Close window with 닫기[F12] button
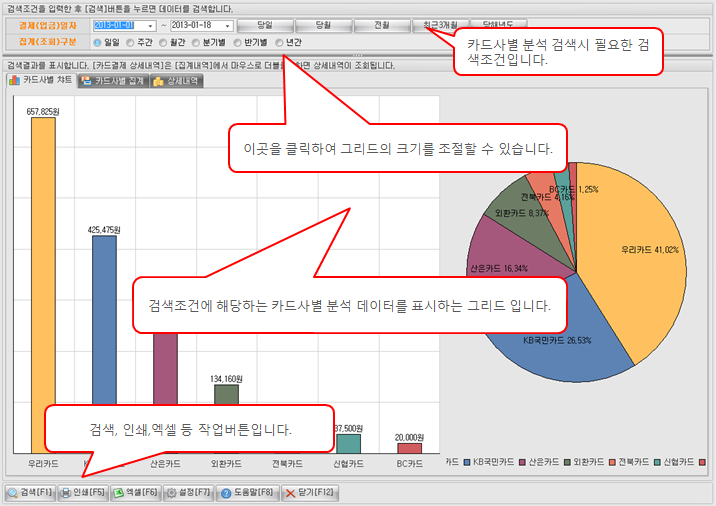 (x=310, y=493)
